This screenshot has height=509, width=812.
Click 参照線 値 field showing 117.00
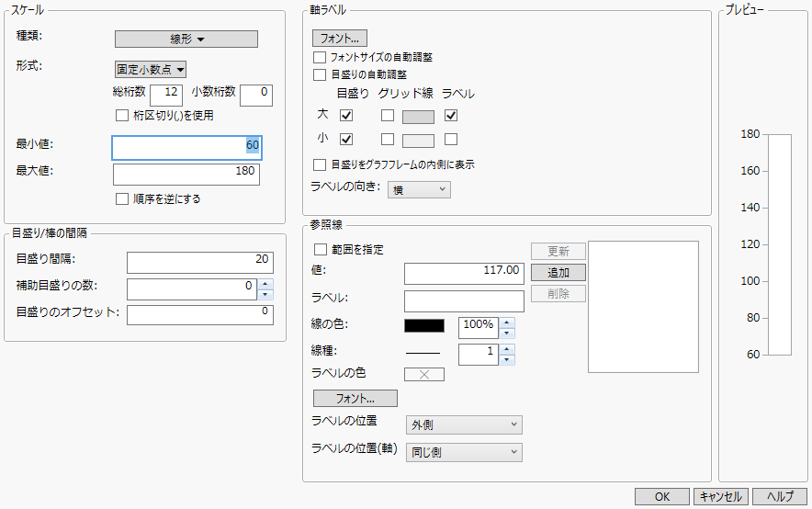point(464,274)
